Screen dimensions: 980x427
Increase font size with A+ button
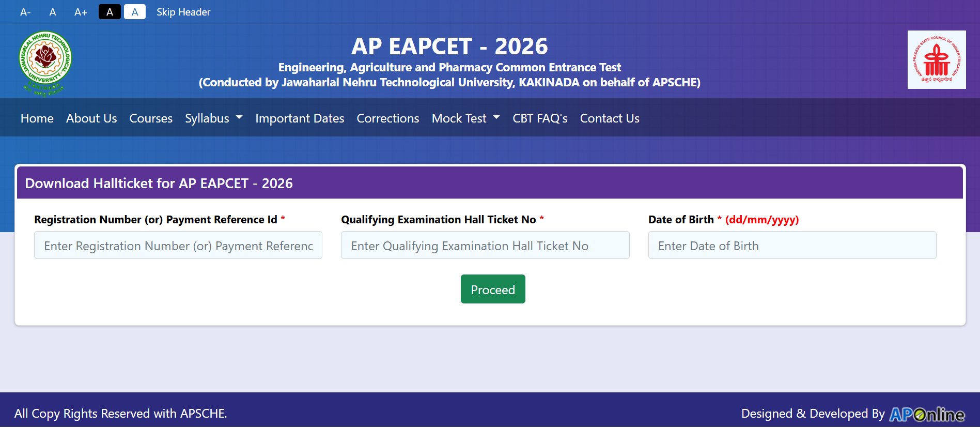point(81,12)
